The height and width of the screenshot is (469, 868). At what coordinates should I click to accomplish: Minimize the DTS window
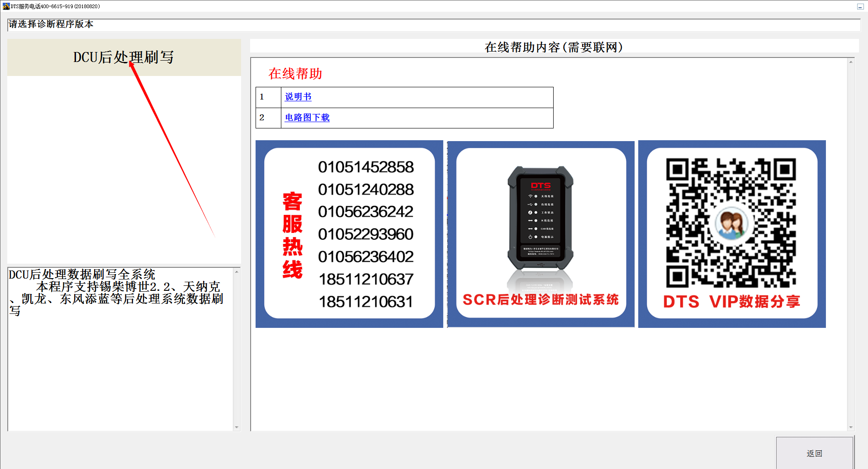860,6
